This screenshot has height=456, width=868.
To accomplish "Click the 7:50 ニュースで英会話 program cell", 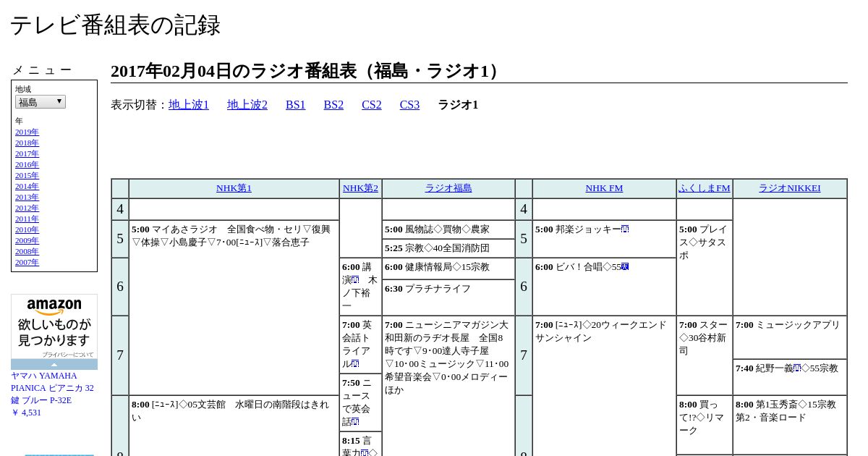I will pyautogui.click(x=360, y=402).
